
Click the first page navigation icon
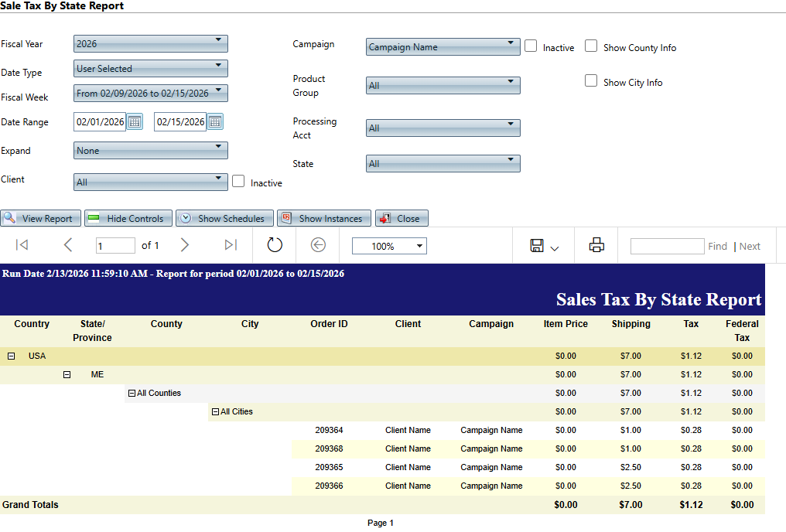(22, 245)
